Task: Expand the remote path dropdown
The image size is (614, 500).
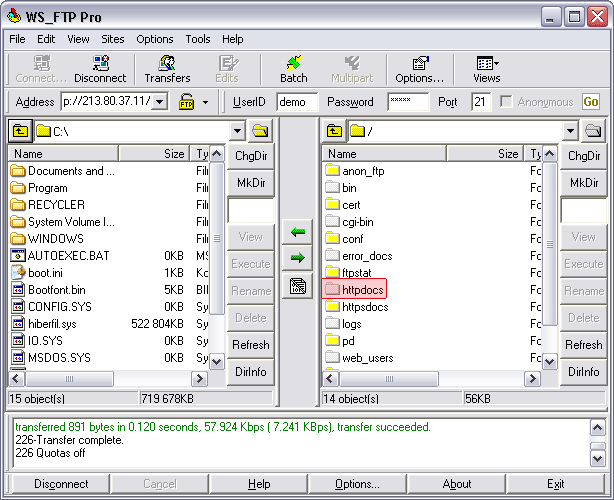Action: pyautogui.click(x=570, y=131)
